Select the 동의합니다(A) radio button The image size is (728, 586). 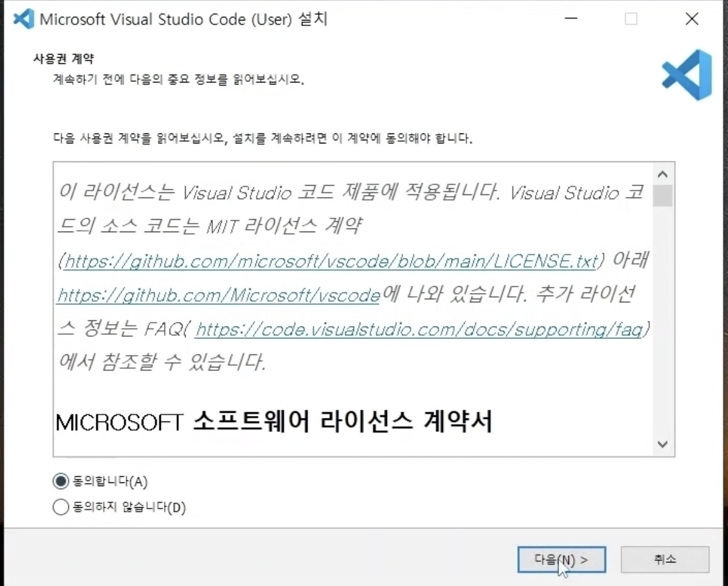coord(61,481)
